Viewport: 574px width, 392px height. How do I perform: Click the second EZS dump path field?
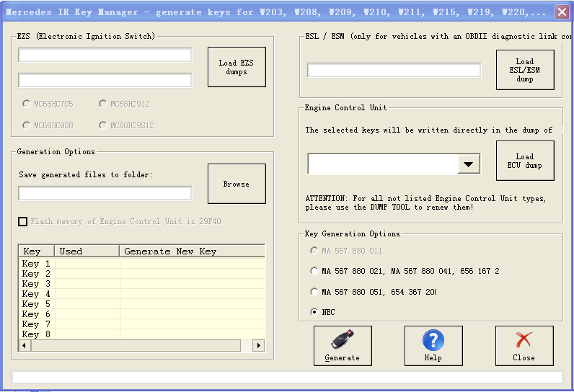[x=105, y=80]
